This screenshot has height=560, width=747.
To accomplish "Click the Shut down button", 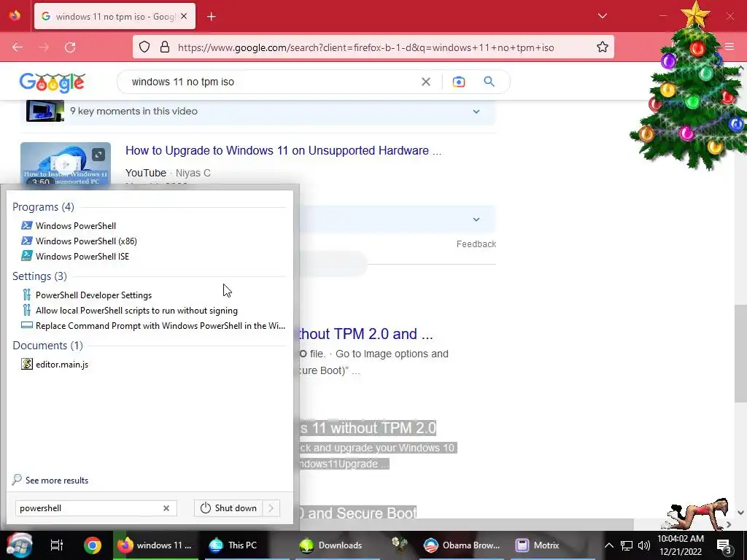I will 228,508.
